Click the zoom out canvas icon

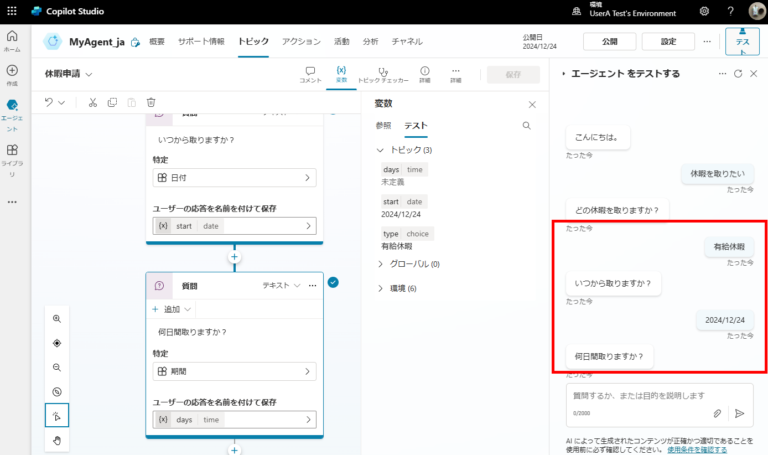[57, 367]
